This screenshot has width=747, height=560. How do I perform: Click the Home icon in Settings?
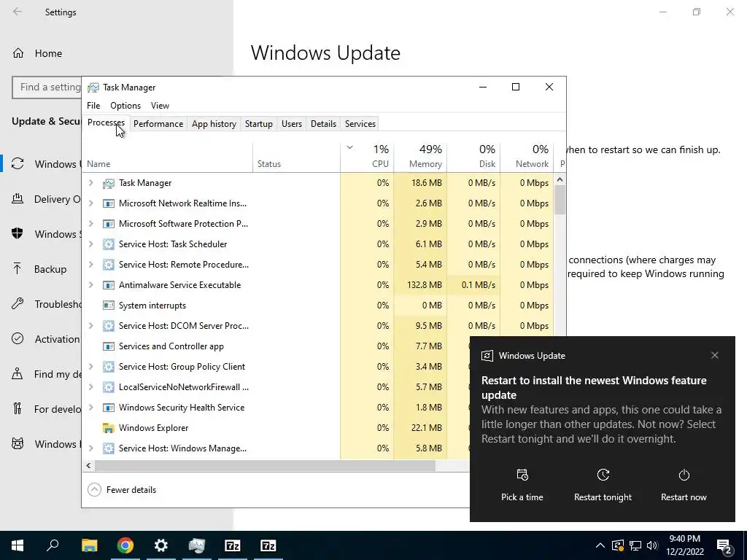[x=18, y=52]
